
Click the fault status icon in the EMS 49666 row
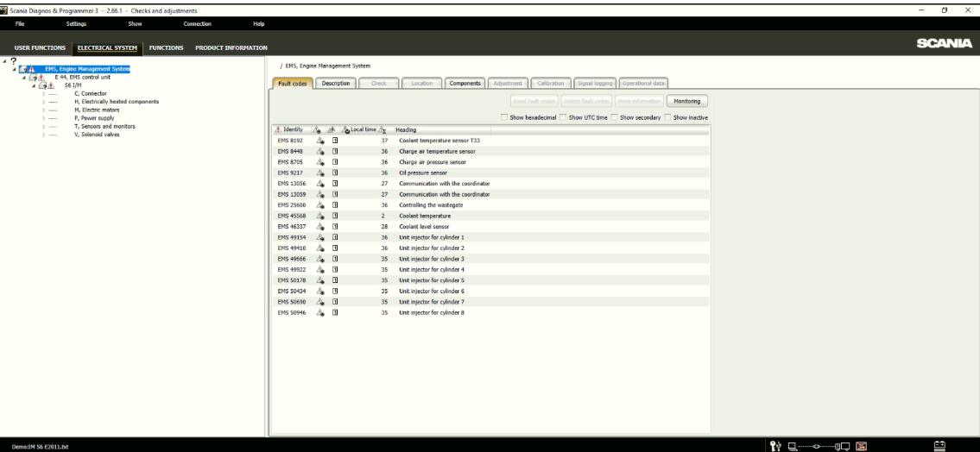click(320, 259)
